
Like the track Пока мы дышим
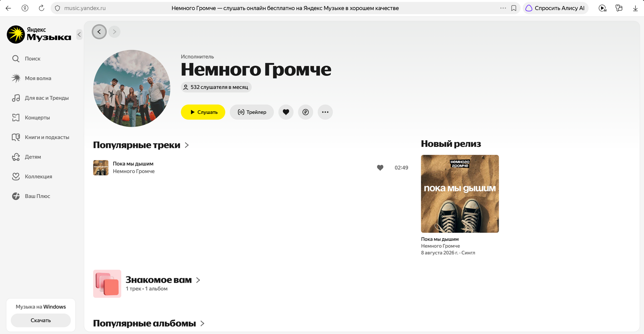(380, 168)
